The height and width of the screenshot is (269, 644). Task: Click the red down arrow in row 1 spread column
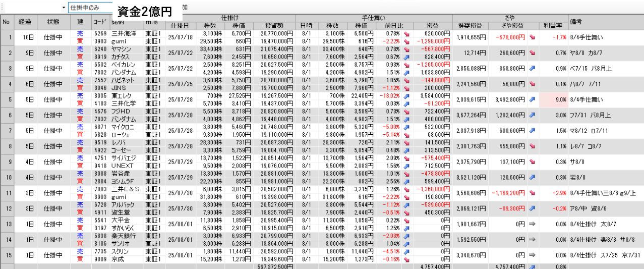tap(532, 37)
